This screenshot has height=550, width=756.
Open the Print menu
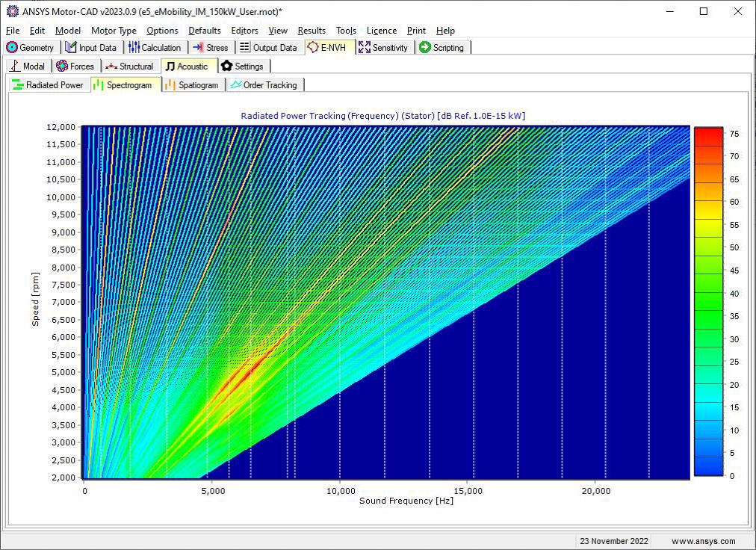point(416,31)
